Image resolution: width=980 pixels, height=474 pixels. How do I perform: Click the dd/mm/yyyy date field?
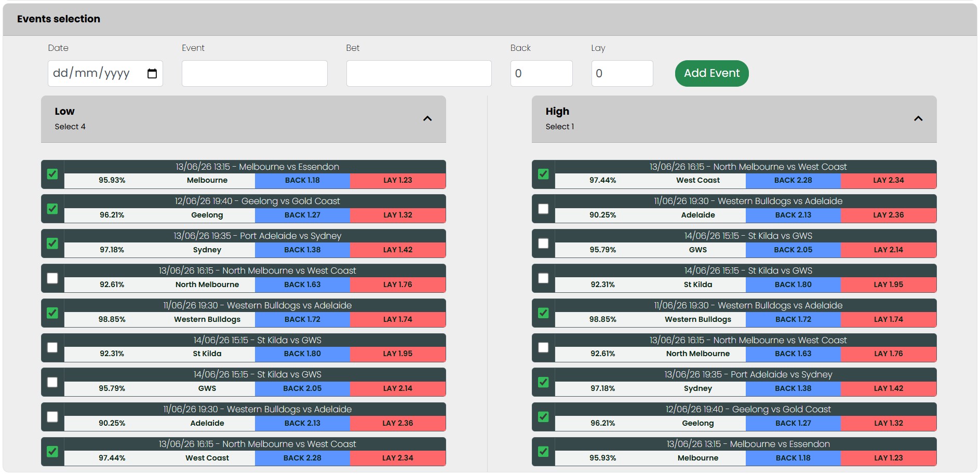pyautogui.click(x=105, y=73)
